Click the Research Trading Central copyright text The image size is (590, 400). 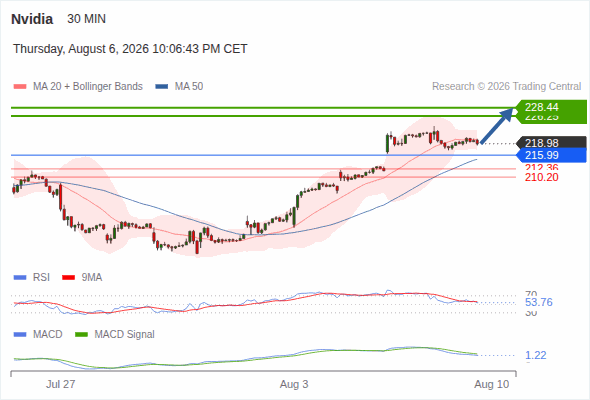[x=506, y=87]
